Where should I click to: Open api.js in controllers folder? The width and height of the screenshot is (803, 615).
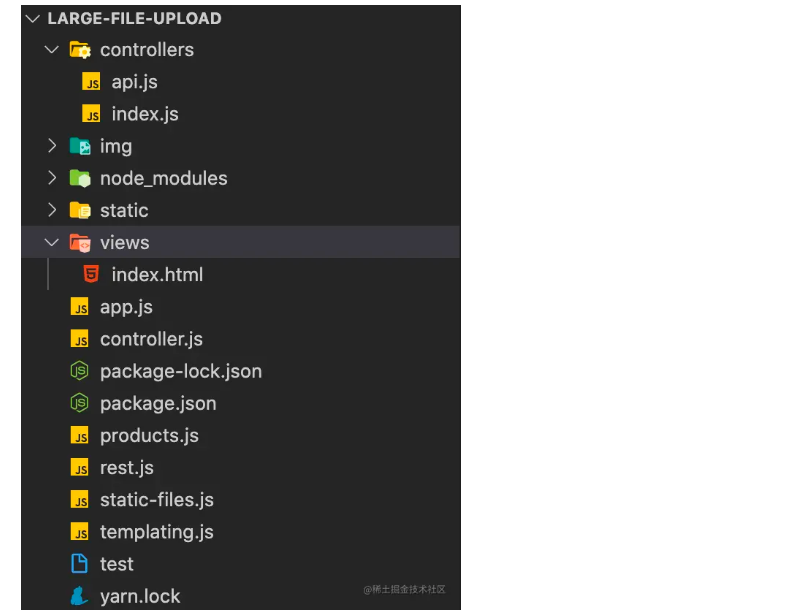[x=134, y=82]
